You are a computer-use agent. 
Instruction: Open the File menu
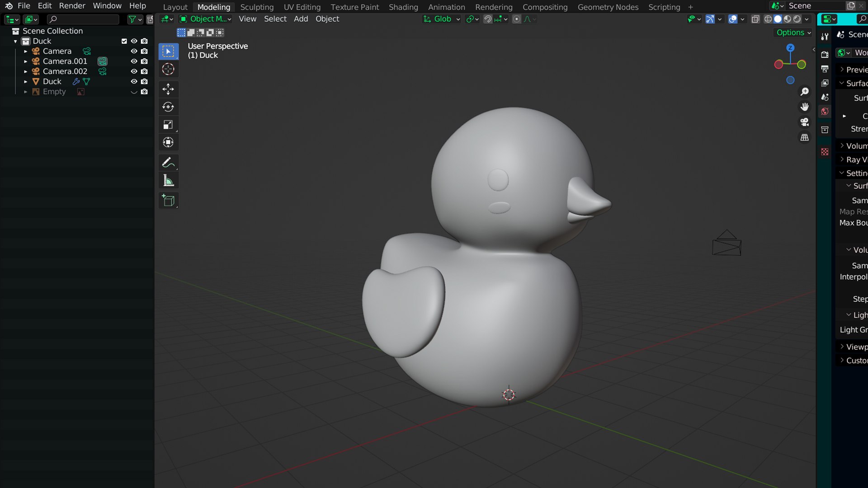click(24, 6)
